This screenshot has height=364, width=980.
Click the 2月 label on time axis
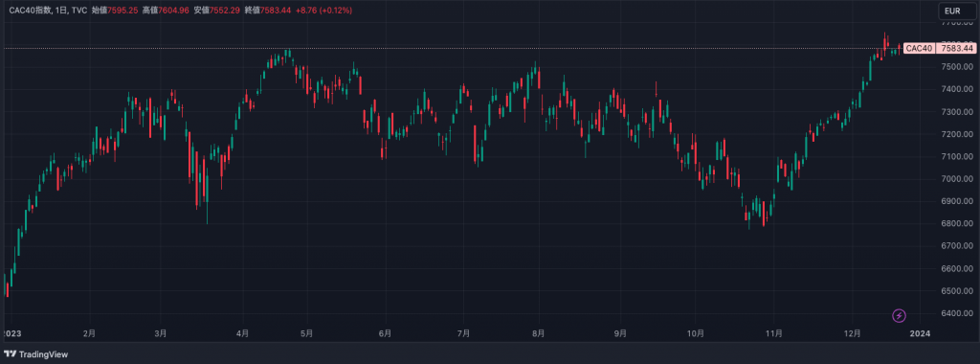point(89,334)
